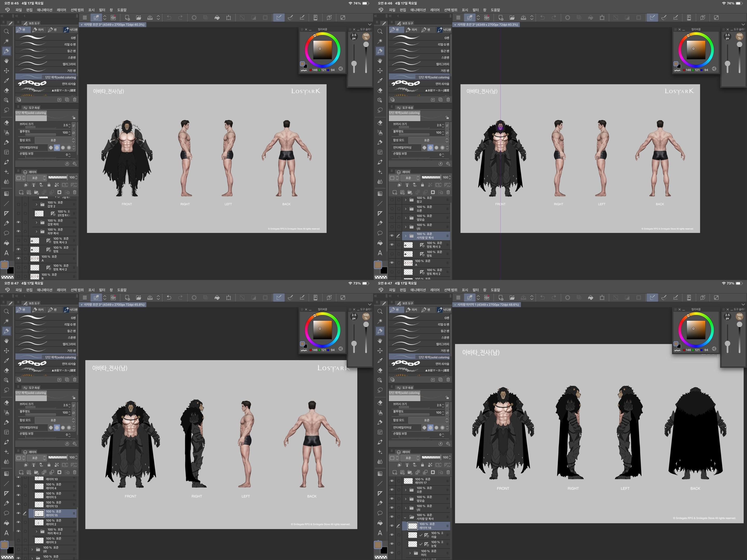747x560 pixels.
Task: Click New canvas icon in the 8:46 toolbar
Action: coord(501,18)
